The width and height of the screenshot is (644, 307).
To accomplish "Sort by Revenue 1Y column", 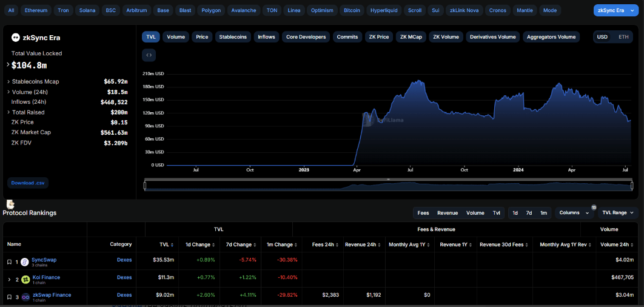I will click(471, 245).
